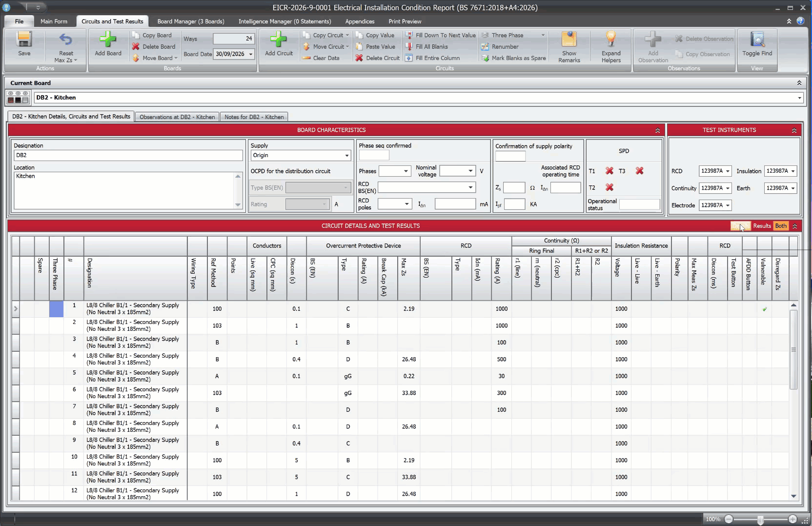This screenshot has width=812, height=526.
Task: Click the Copy Value icon
Action: click(x=359, y=35)
